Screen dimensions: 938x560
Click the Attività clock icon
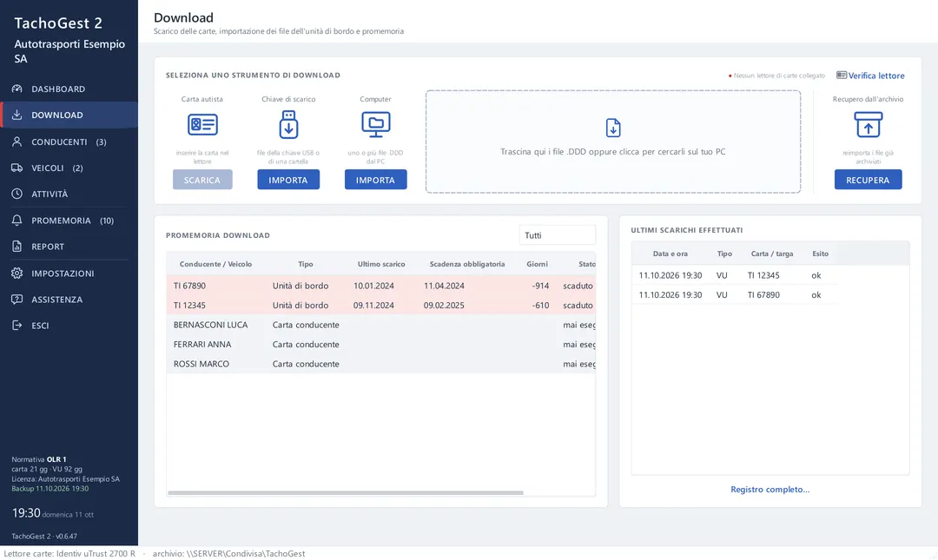(17, 194)
